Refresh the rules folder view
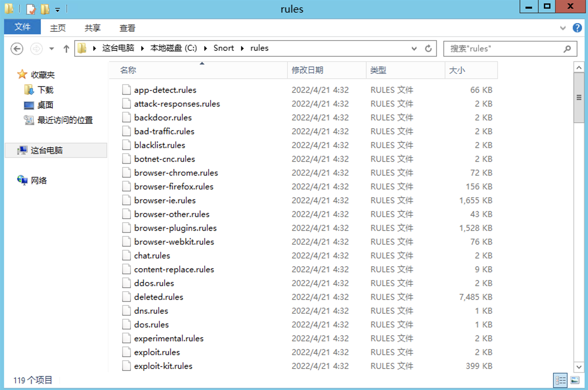588x390 pixels. 428,49
